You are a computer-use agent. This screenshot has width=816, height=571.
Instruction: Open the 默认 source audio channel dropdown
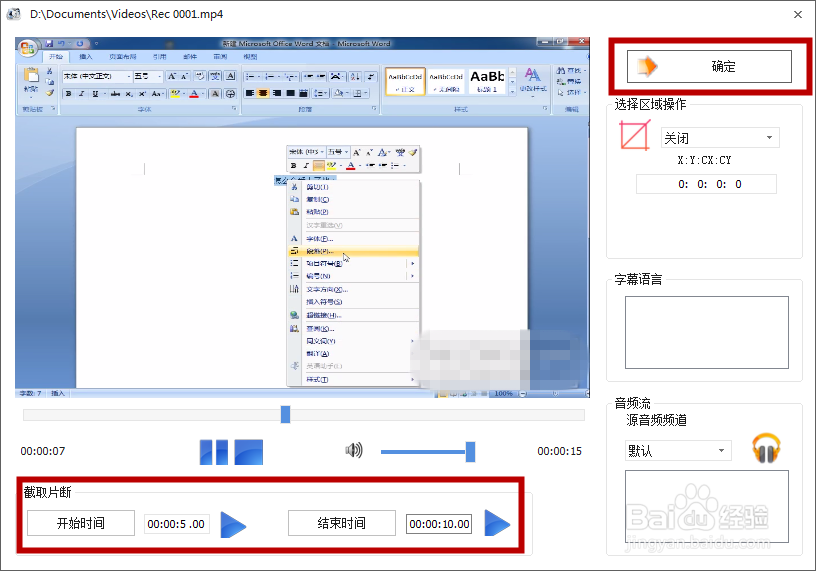(x=678, y=450)
